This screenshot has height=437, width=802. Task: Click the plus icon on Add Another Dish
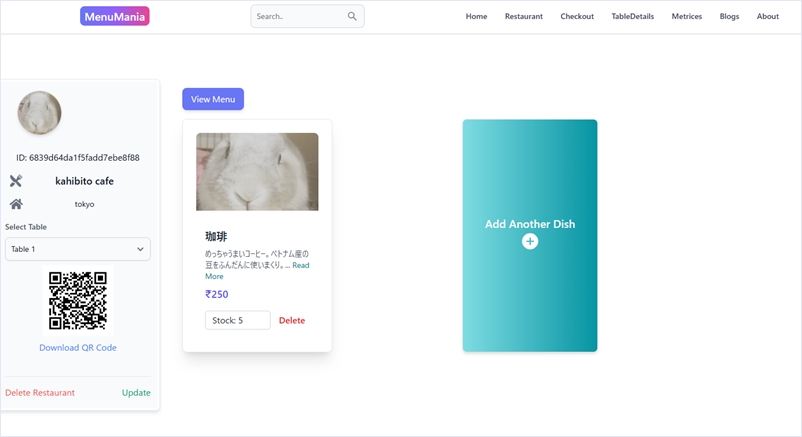[530, 242]
